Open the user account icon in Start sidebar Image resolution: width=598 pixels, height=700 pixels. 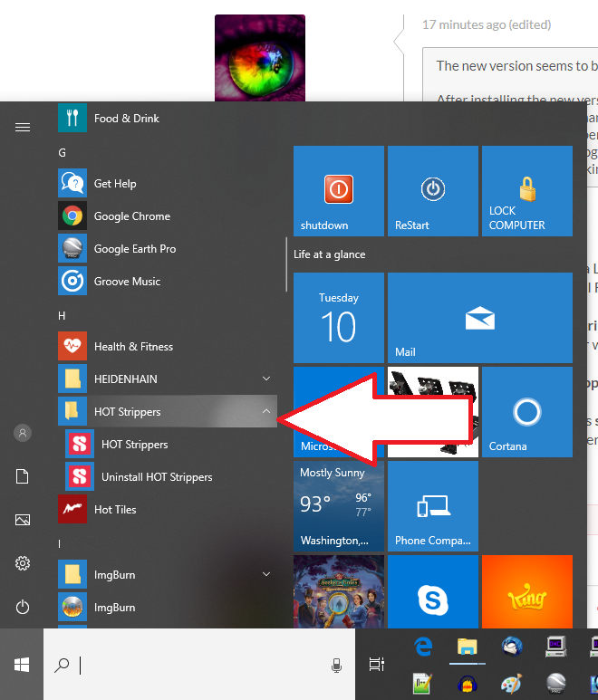click(x=23, y=433)
